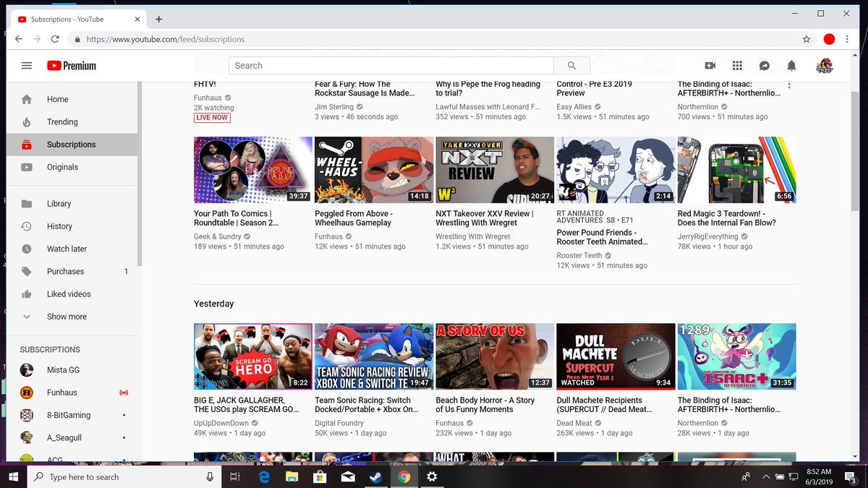Open the notifications bell
The width and height of the screenshot is (868, 488).
tap(791, 66)
